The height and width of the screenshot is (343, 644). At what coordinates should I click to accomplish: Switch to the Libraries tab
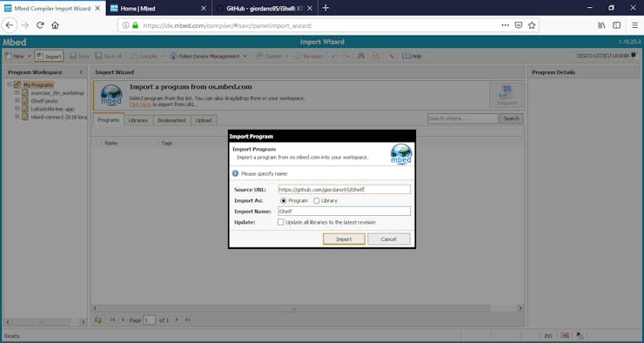pyautogui.click(x=138, y=120)
